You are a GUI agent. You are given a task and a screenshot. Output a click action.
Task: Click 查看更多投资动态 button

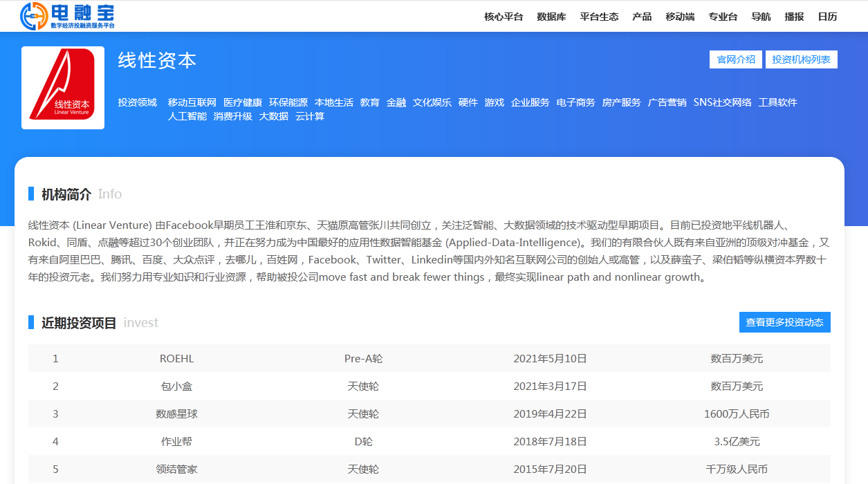tap(784, 322)
